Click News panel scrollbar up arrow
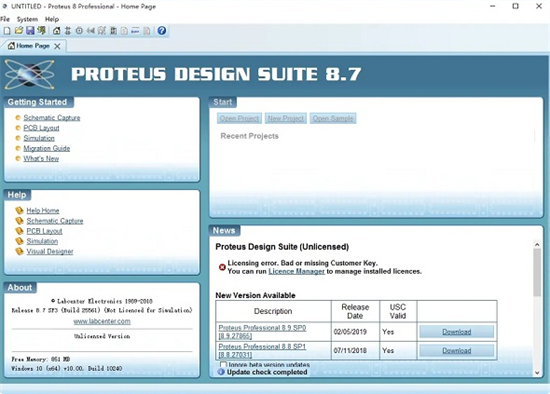This screenshot has height=394, width=550. pyautogui.click(x=537, y=244)
